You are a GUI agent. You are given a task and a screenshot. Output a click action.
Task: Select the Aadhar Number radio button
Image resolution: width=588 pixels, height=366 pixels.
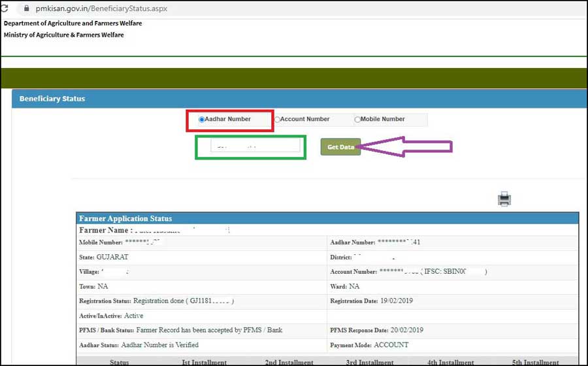click(x=202, y=120)
